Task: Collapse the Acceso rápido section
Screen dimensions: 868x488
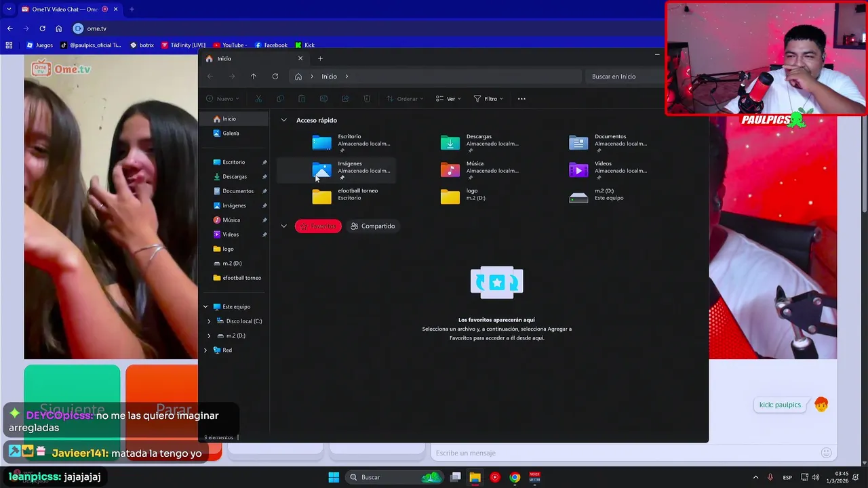Action: pos(283,120)
